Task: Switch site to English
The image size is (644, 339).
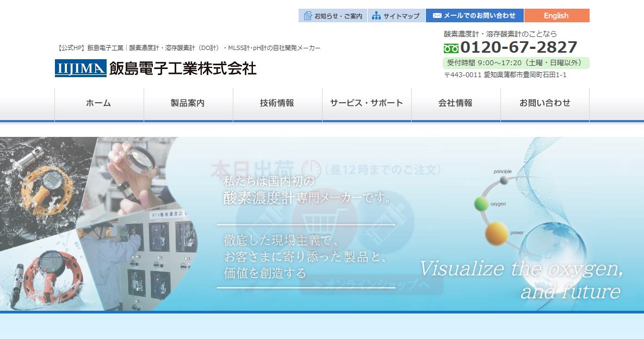Action: (556, 16)
